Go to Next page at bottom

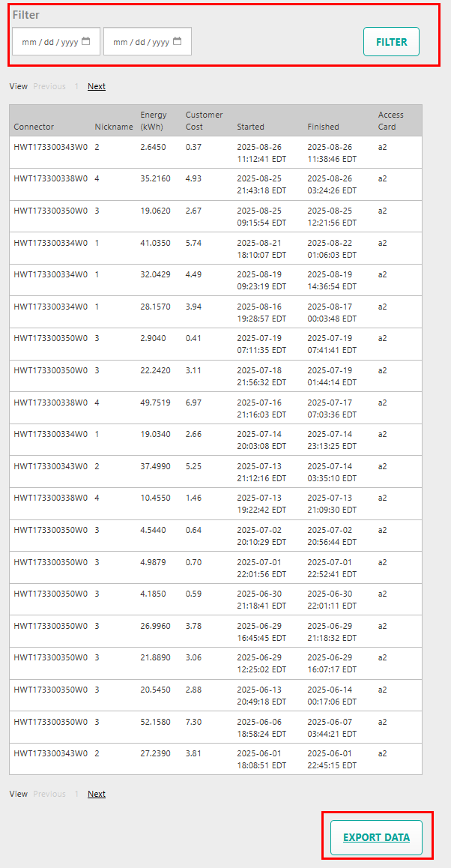(97, 794)
